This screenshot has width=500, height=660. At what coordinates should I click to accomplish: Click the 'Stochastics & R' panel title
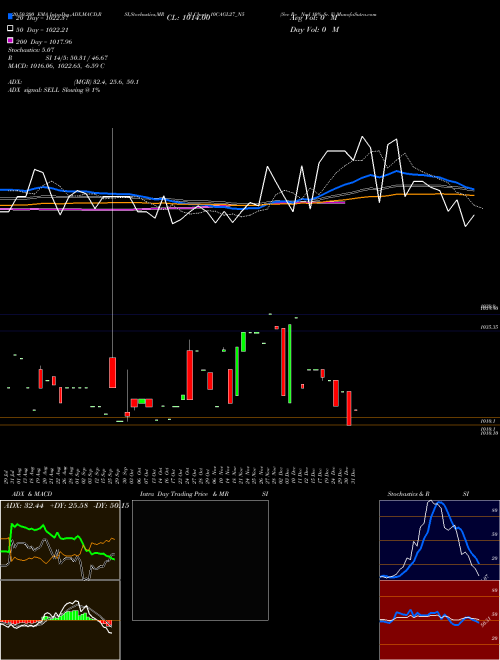(409, 494)
